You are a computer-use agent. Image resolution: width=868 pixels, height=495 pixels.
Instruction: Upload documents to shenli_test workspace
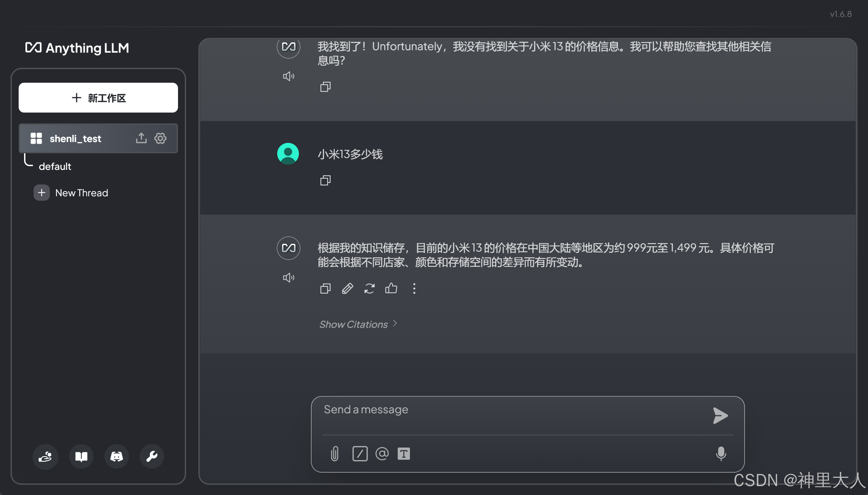coord(141,138)
